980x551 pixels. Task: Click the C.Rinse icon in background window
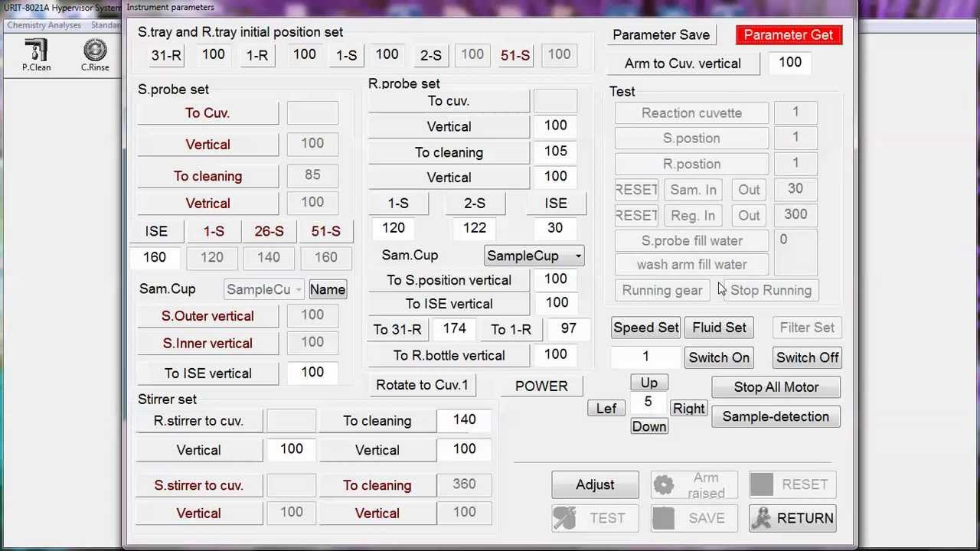(x=95, y=55)
